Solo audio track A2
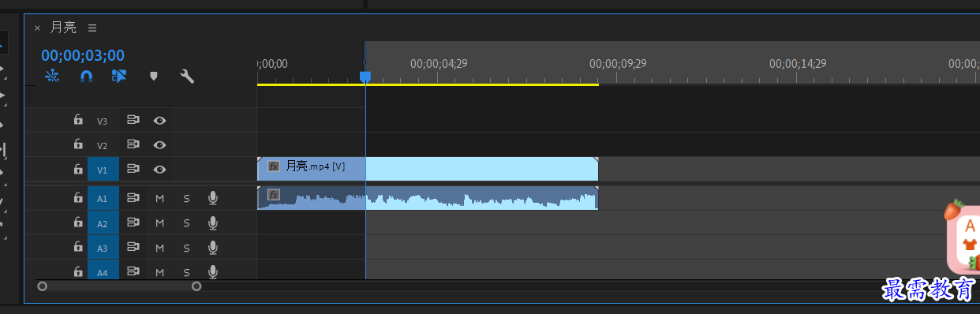 [x=187, y=223]
